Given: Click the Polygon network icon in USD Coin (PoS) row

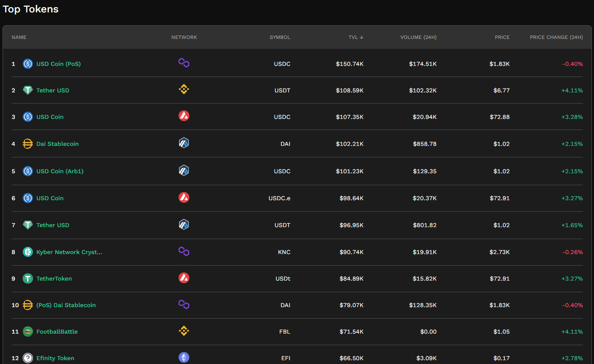Looking at the screenshot, I should click(184, 63).
